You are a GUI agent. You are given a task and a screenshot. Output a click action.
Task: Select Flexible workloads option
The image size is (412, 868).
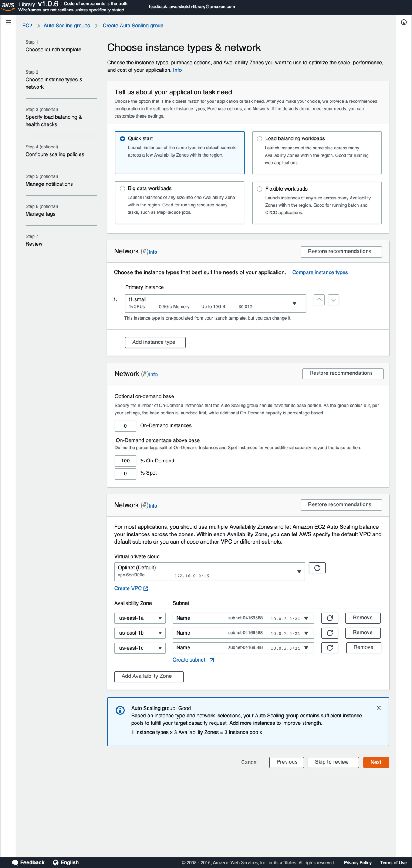click(317, 203)
